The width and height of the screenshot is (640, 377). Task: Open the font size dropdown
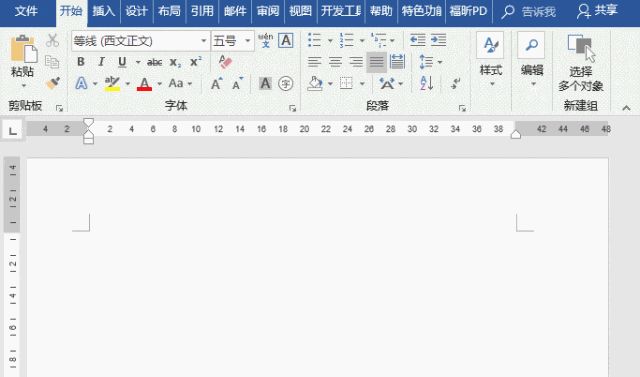click(x=247, y=41)
